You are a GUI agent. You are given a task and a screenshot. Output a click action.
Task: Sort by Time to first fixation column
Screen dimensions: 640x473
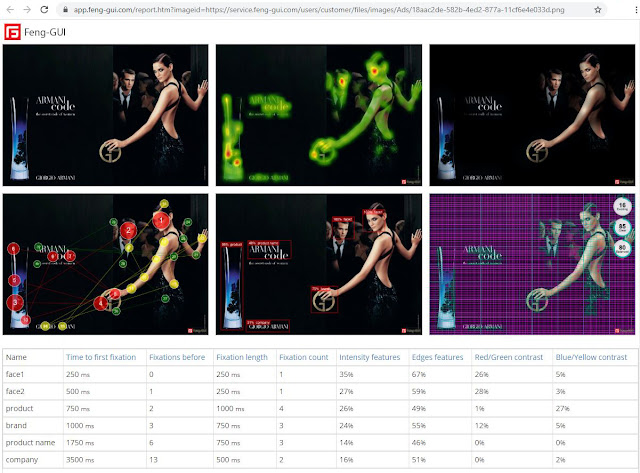coord(101,357)
